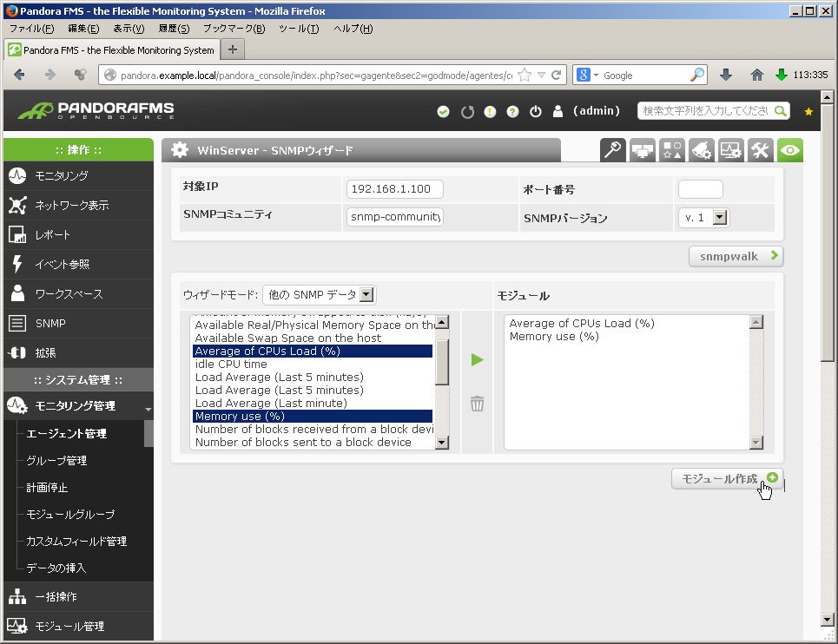Bookmark page with the address bar star

tap(525, 75)
